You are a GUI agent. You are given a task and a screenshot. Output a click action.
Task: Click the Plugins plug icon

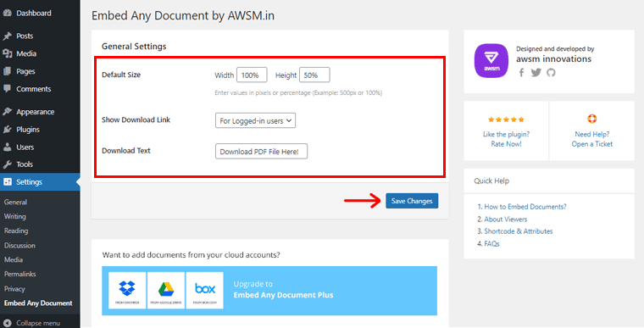pyautogui.click(x=7, y=130)
